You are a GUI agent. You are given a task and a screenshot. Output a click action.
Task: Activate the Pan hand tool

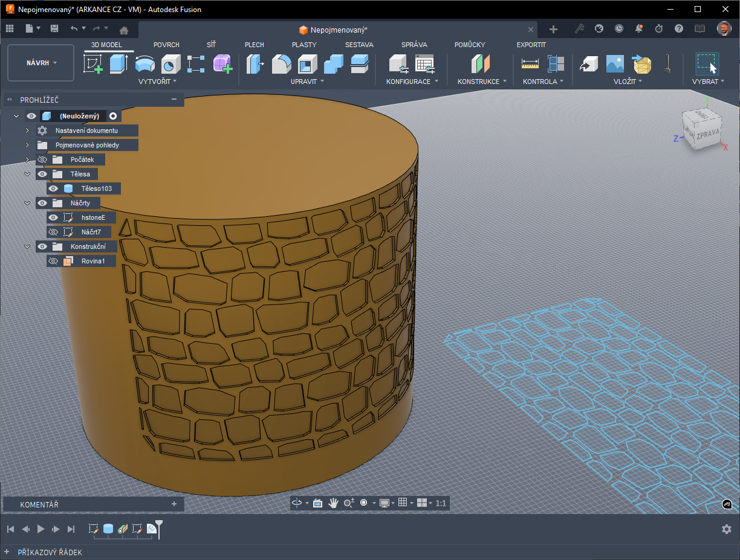pos(333,503)
